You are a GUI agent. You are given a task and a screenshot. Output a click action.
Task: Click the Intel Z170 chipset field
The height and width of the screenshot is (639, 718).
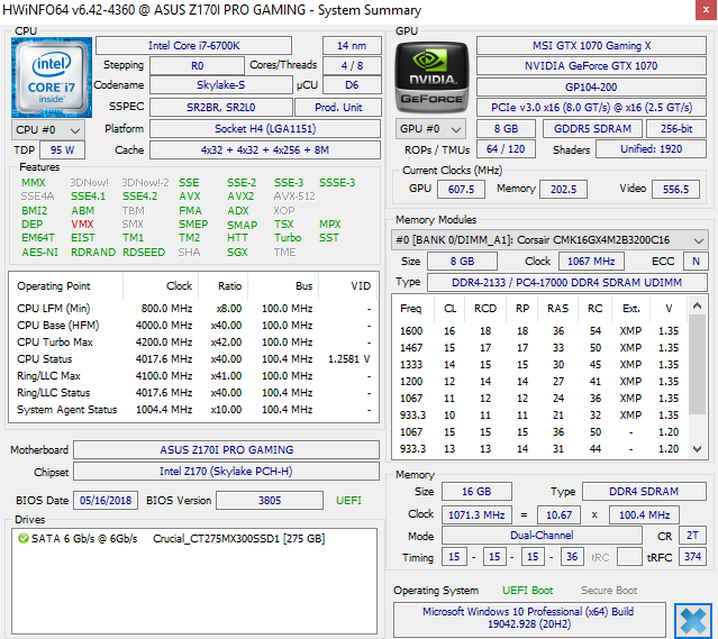click(x=226, y=471)
